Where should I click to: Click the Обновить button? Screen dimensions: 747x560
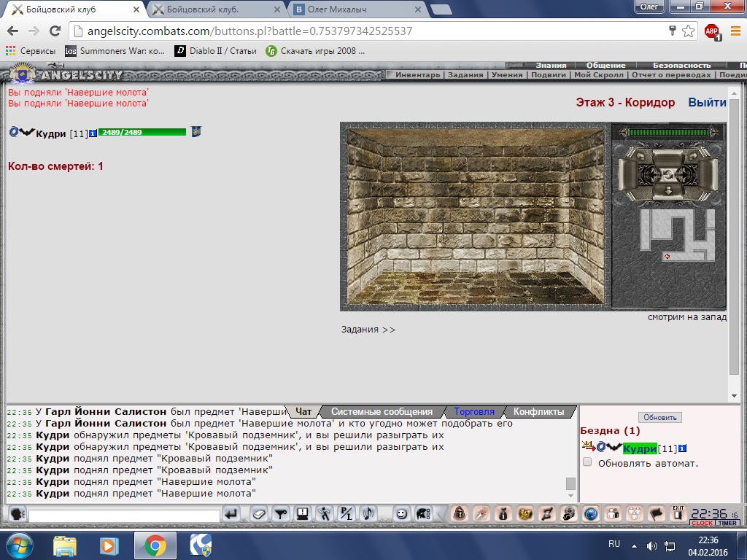point(659,417)
